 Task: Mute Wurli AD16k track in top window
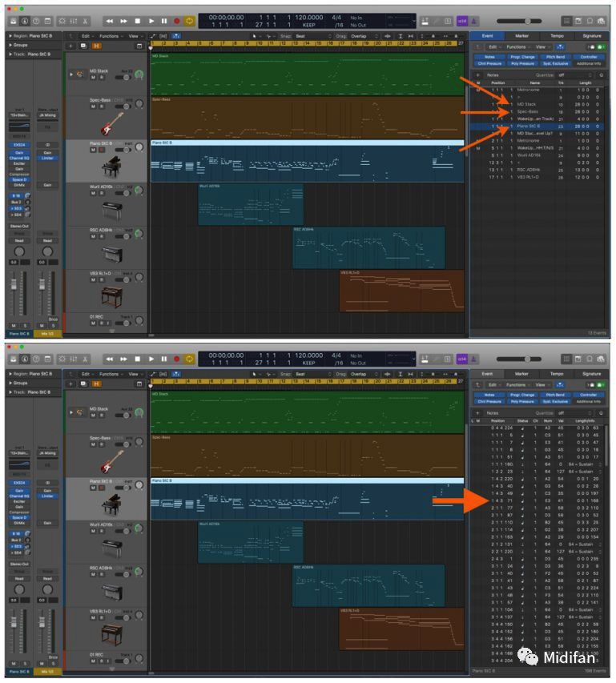[93, 193]
